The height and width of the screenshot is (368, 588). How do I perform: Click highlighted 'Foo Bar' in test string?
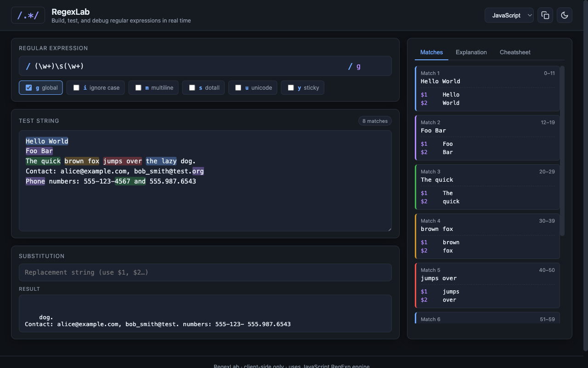pyautogui.click(x=40, y=151)
